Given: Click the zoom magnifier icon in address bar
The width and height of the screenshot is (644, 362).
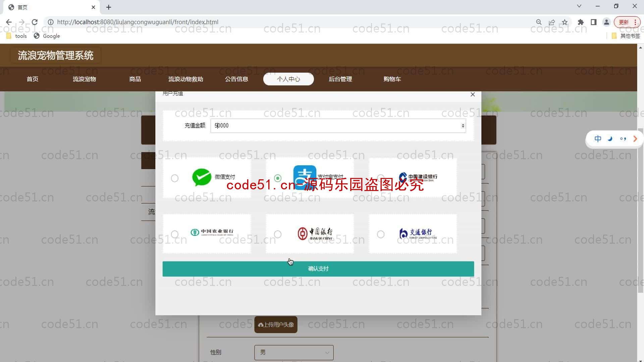Looking at the screenshot, I should pyautogui.click(x=539, y=22).
